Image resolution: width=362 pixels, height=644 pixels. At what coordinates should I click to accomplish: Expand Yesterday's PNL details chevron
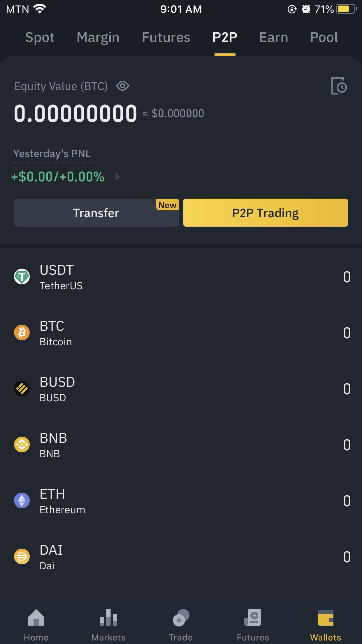click(x=117, y=176)
